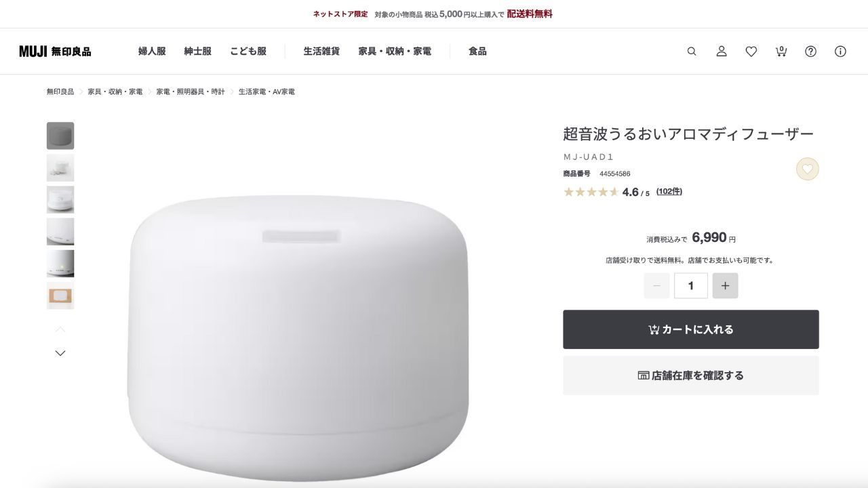The height and width of the screenshot is (488, 868).
Task: Open the account profile icon
Action: (x=722, y=52)
